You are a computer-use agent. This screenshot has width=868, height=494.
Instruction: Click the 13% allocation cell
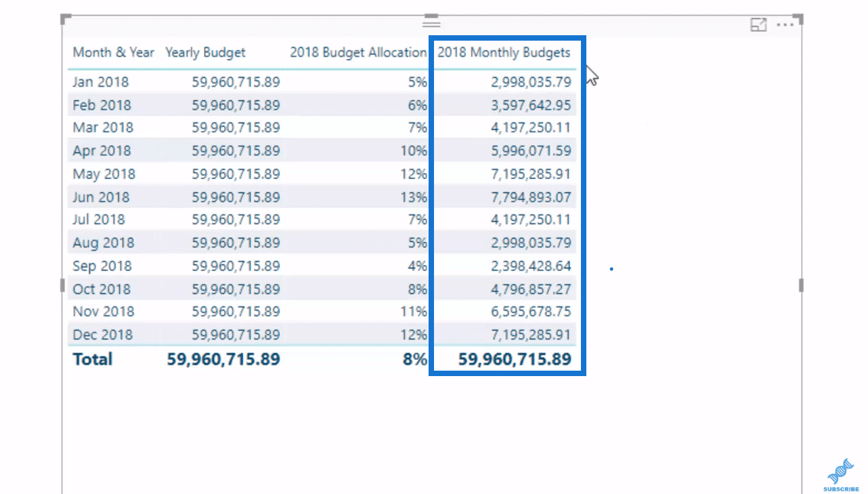(414, 197)
